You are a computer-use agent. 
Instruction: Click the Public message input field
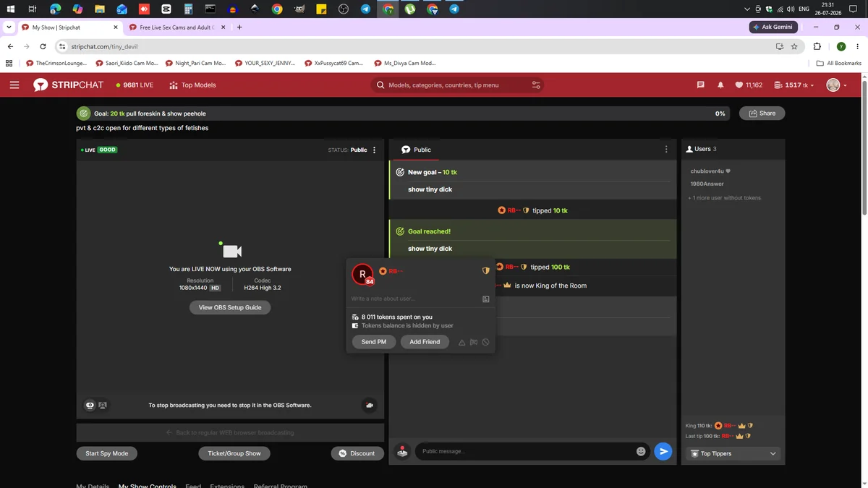[x=526, y=451]
